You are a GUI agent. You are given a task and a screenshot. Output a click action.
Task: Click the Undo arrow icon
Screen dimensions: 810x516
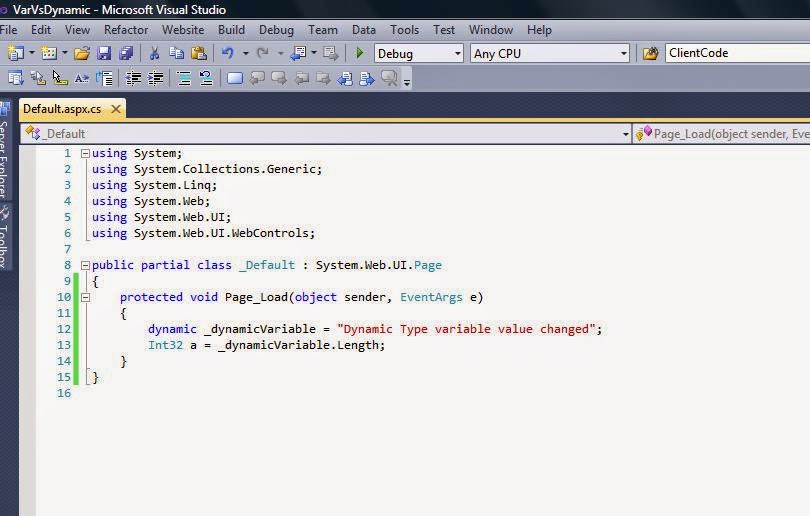coord(228,53)
